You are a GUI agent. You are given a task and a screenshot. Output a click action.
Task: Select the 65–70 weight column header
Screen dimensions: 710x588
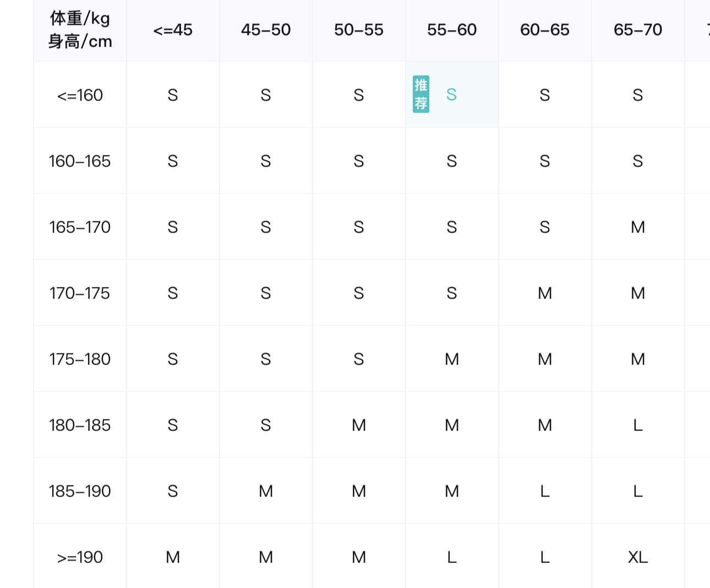click(638, 30)
